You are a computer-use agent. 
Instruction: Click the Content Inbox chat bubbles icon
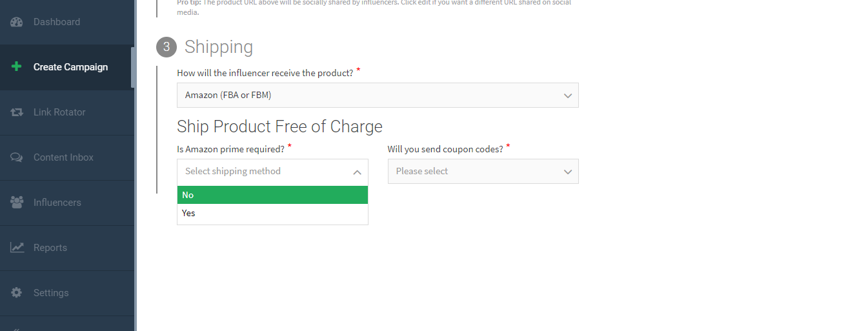[17, 157]
